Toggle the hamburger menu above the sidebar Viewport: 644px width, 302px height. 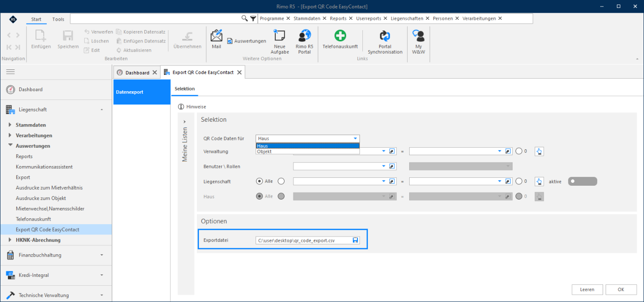(10, 72)
